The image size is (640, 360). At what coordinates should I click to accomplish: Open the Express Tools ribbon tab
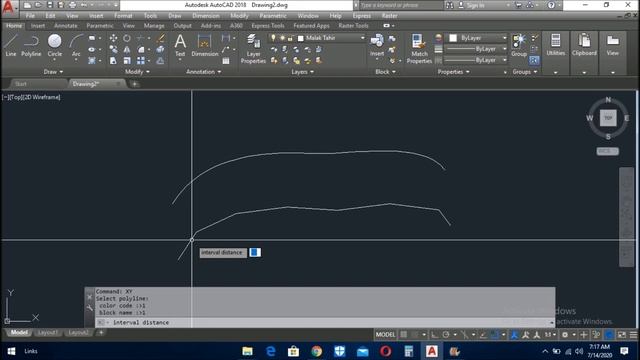(x=268, y=26)
